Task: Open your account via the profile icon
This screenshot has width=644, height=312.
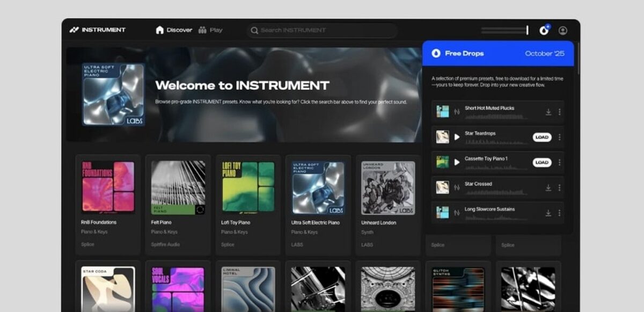Action: coord(562,31)
